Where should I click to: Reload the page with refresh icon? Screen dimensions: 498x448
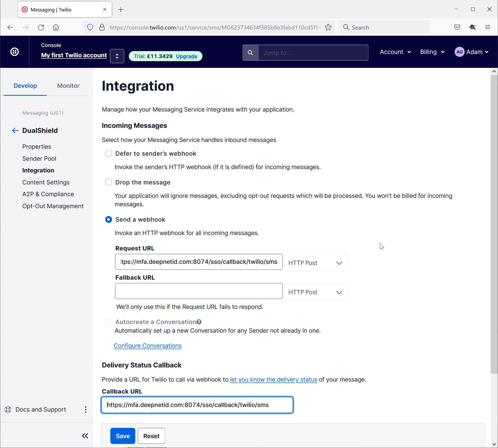pyautogui.click(x=41, y=27)
